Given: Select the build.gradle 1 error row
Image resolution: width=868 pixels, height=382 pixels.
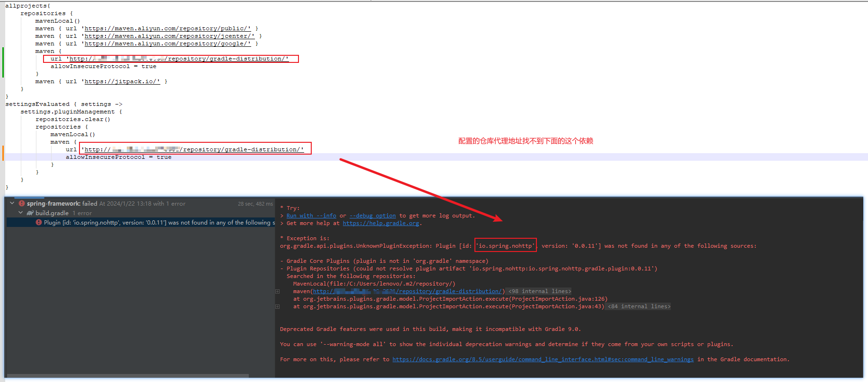Looking at the screenshot, I should 140,213.
